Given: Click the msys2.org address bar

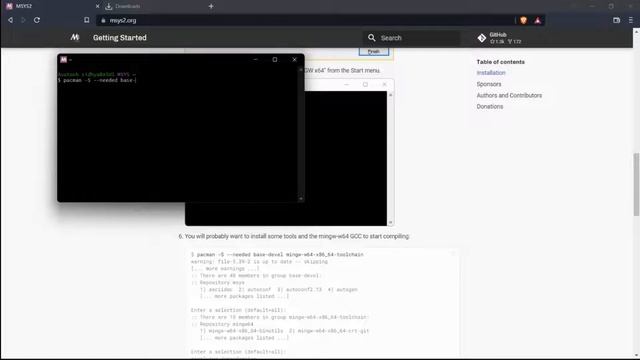Looking at the screenshot, I should coord(306,20).
